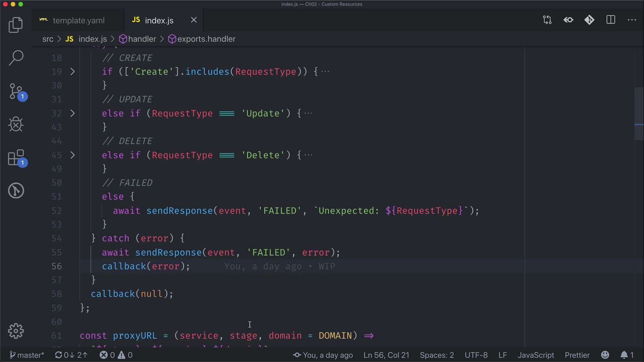This screenshot has width=644, height=362.
Task: Open the GitLens view in activity bar
Action: tap(15, 190)
